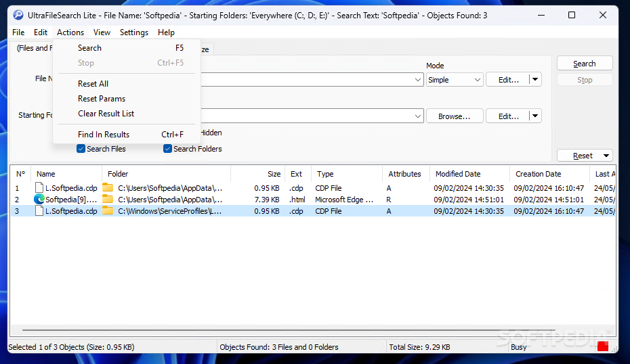Click the folder icon in row 1

click(x=108, y=187)
